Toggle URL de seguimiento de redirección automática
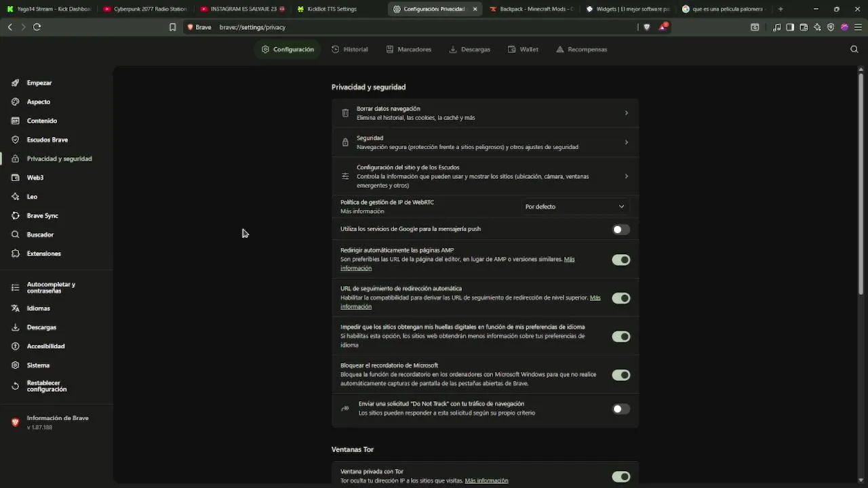 tap(620, 298)
